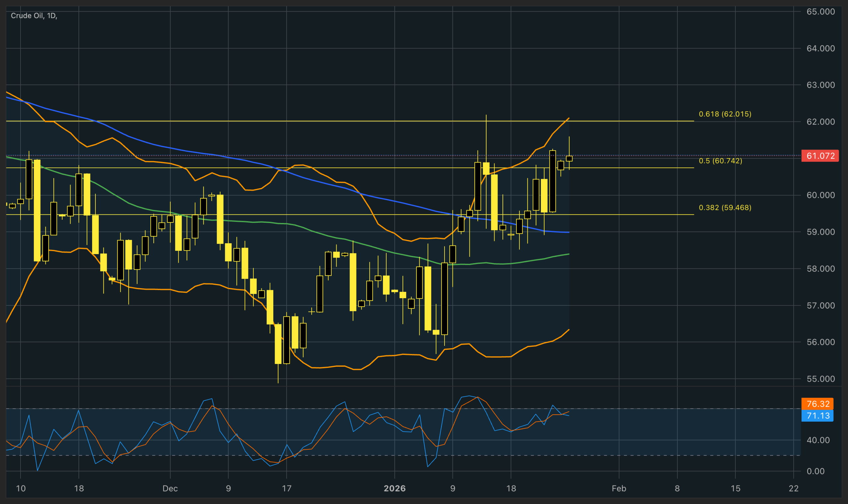Click the red 61.072 current price tag
The height and width of the screenshot is (504, 848).
[820, 156]
